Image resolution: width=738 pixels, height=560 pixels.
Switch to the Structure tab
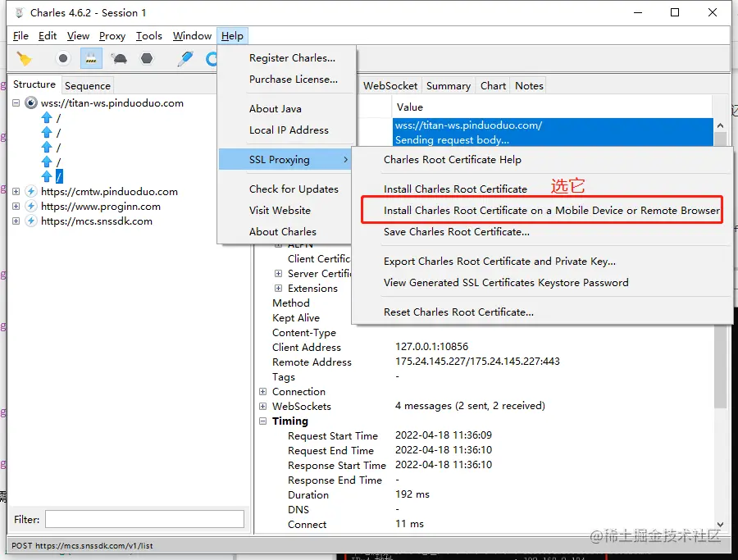click(34, 84)
